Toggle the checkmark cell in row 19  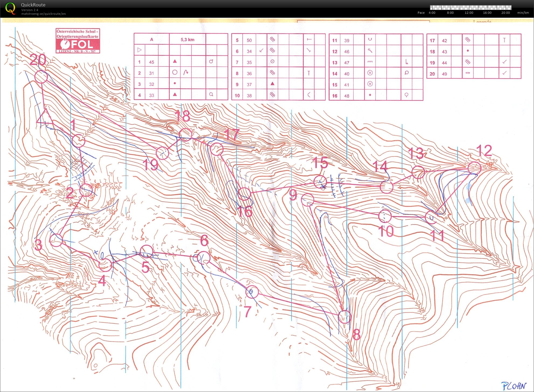coord(504,63)
